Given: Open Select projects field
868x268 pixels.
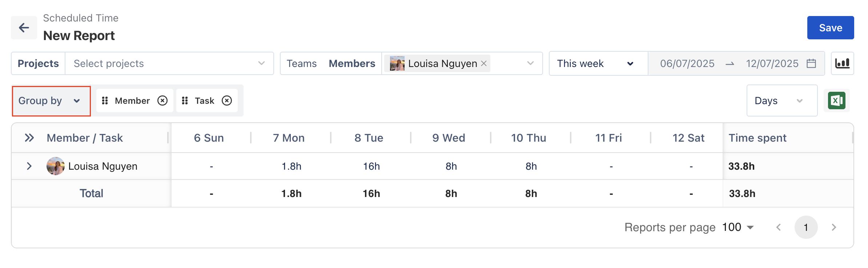Looking at the screenshot, I should [x=169, y=63].
